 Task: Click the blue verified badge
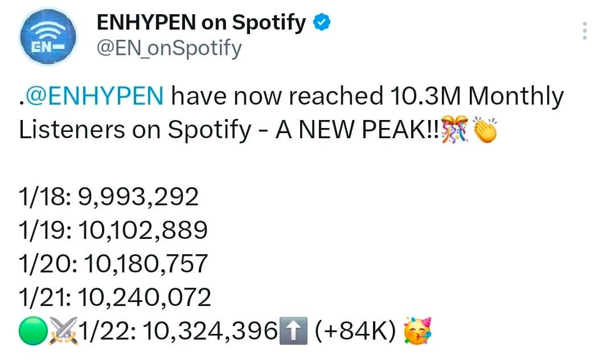tap(321, 23)
